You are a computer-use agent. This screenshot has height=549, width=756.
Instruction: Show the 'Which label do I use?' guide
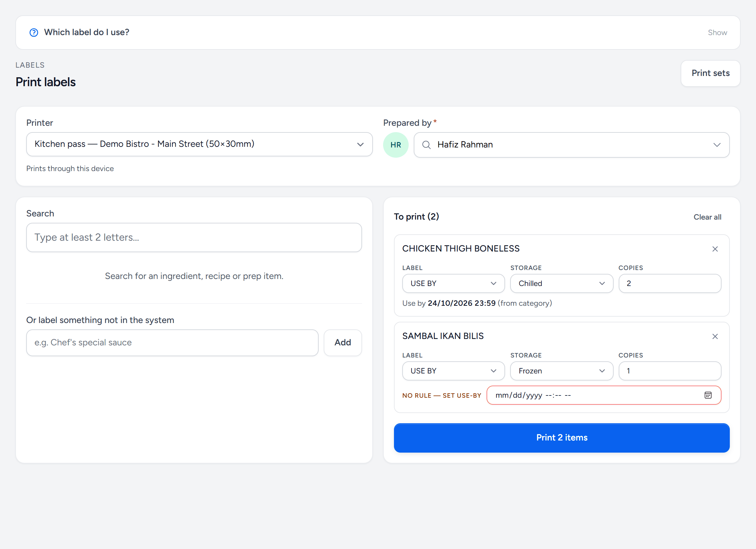click(x=717, y=32)
